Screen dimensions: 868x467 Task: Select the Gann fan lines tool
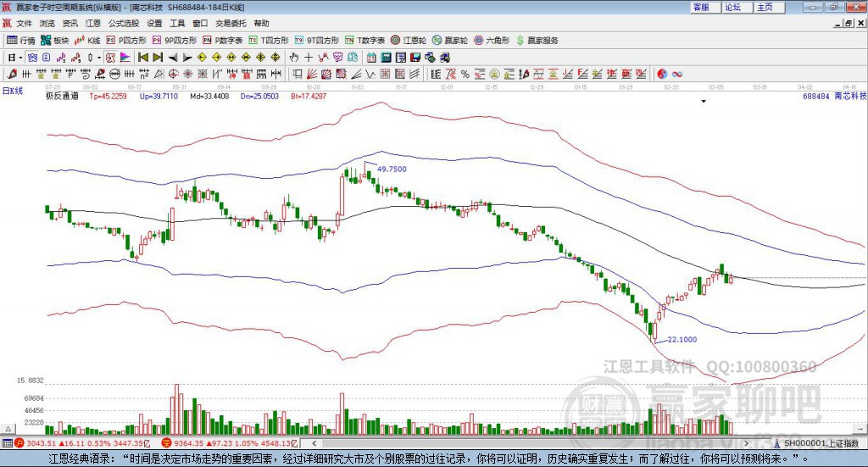pos(312,74)
